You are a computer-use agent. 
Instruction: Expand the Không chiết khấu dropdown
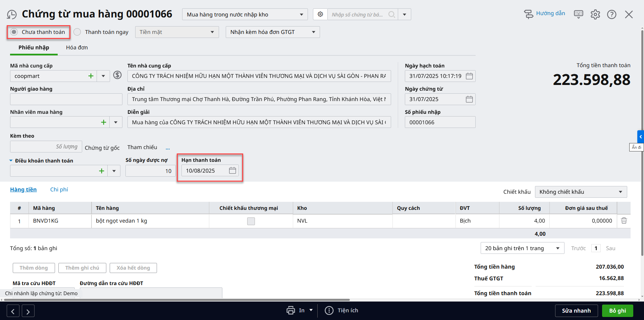pos(581,192)
